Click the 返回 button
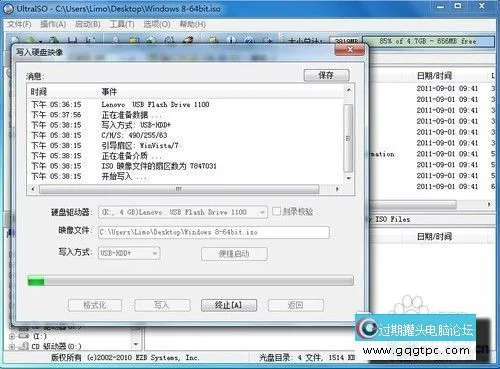The height and width of the screenshot is (369, 500). (x=296, y=305)
